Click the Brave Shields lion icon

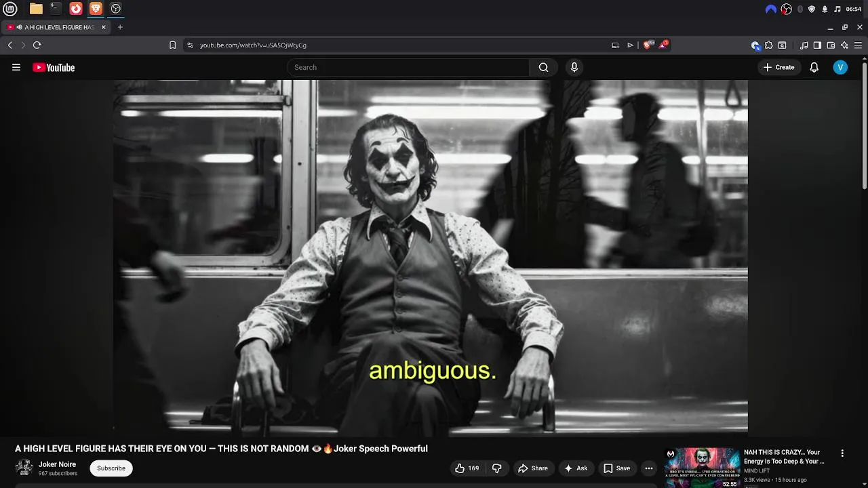648,45
